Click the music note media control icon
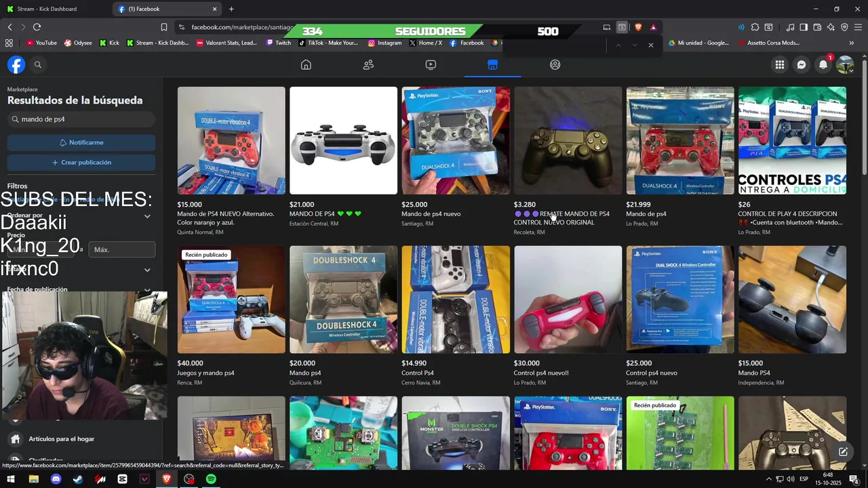 pos(790,27)
